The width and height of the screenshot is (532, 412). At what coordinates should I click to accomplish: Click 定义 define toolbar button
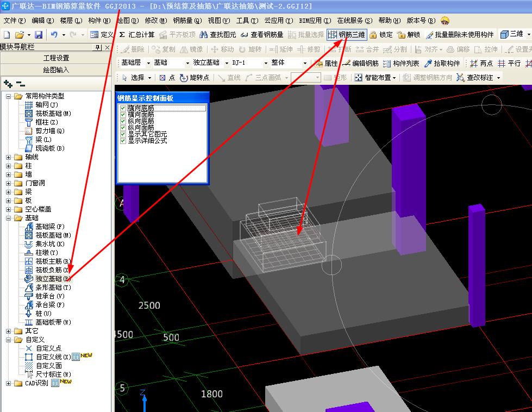102,35
